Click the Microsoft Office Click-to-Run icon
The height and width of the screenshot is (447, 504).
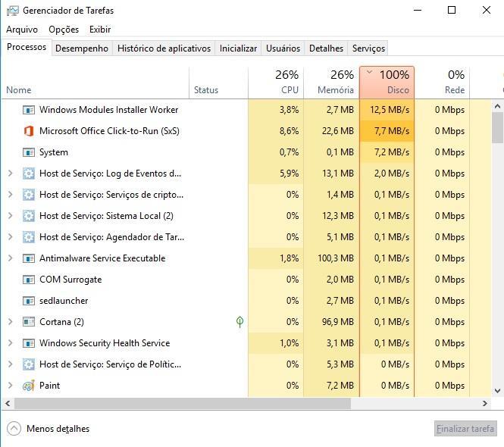[29, 131]
